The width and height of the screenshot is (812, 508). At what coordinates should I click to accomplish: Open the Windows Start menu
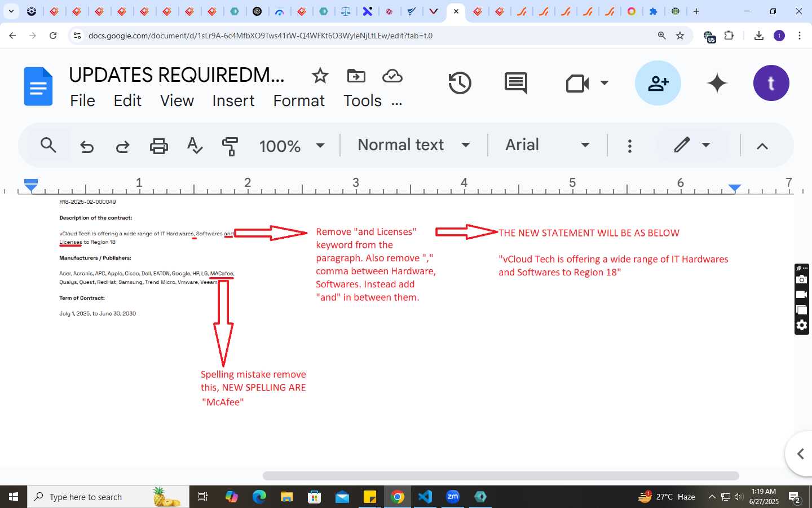[14, 497]
